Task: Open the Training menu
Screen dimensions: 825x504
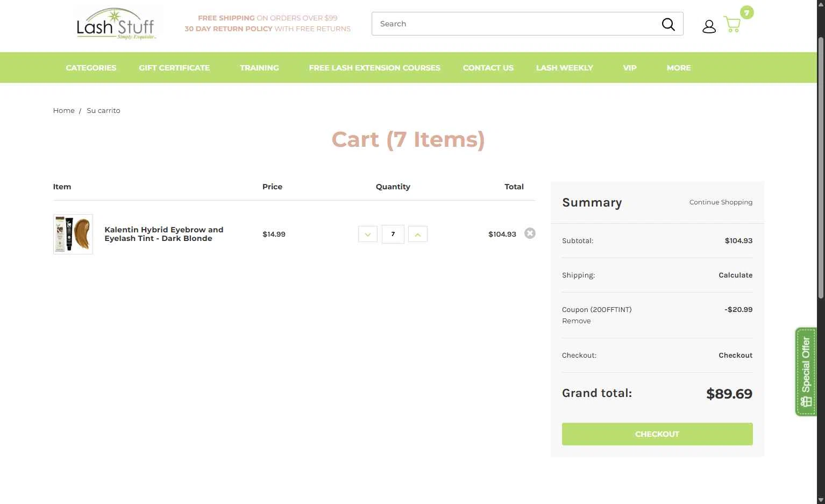Action: pyautogui.click(x=259, y=68)
